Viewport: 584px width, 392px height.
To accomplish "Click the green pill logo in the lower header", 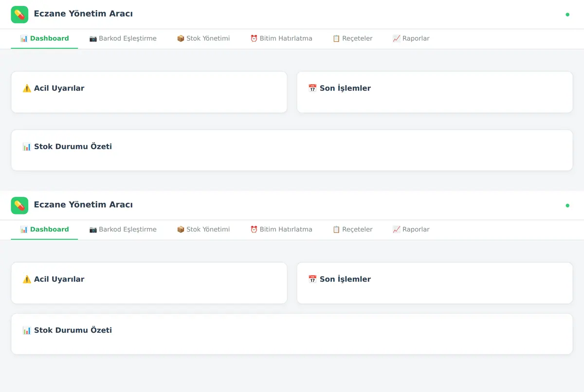I will tap(19, 206).
